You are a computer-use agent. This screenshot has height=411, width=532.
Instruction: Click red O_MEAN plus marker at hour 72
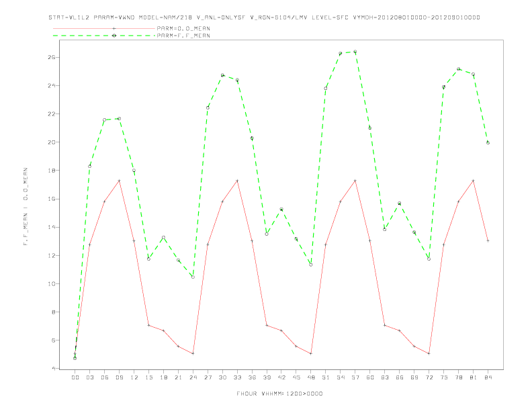click(429, 353)
